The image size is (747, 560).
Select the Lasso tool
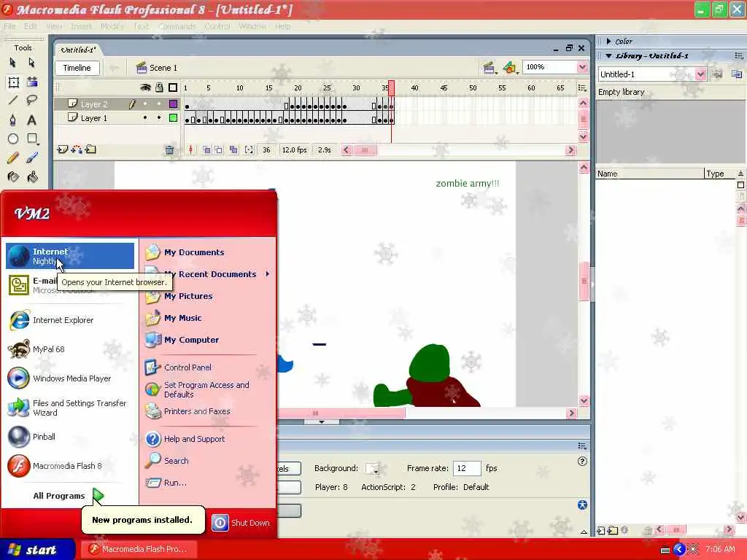[32, 100]
